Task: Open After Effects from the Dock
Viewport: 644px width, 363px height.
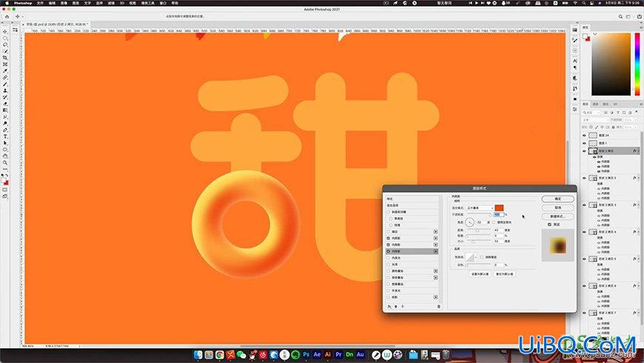Action: coord(317,354)
